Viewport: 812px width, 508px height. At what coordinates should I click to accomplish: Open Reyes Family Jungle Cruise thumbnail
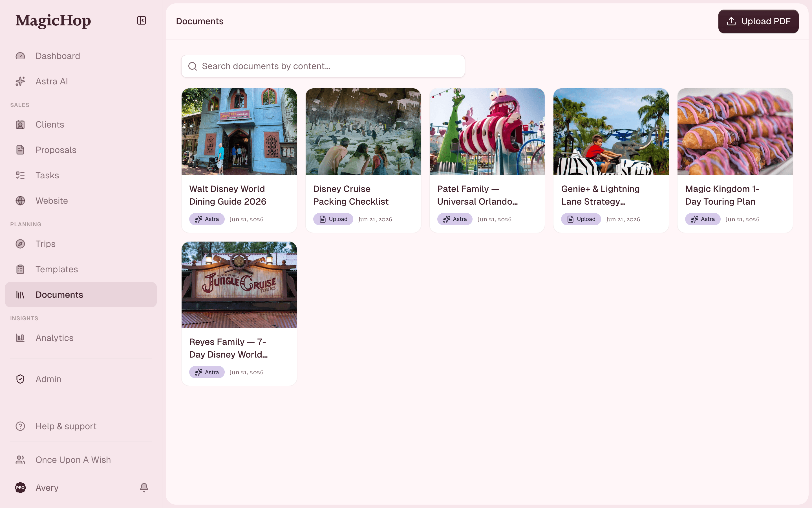click(239, 284)
